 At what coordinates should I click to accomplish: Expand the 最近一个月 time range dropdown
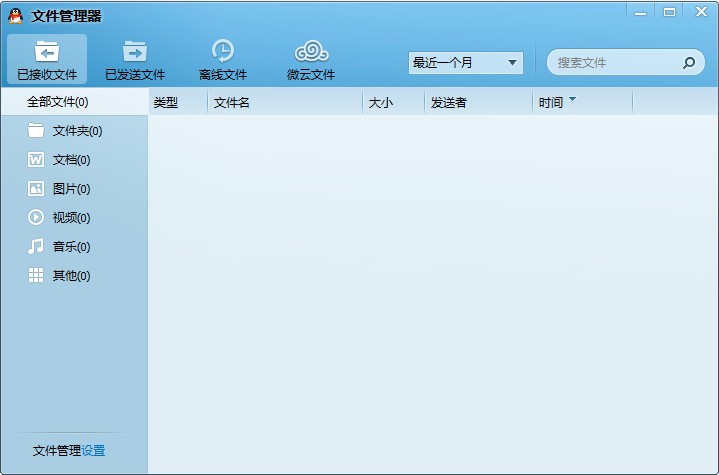click(465, 63)
